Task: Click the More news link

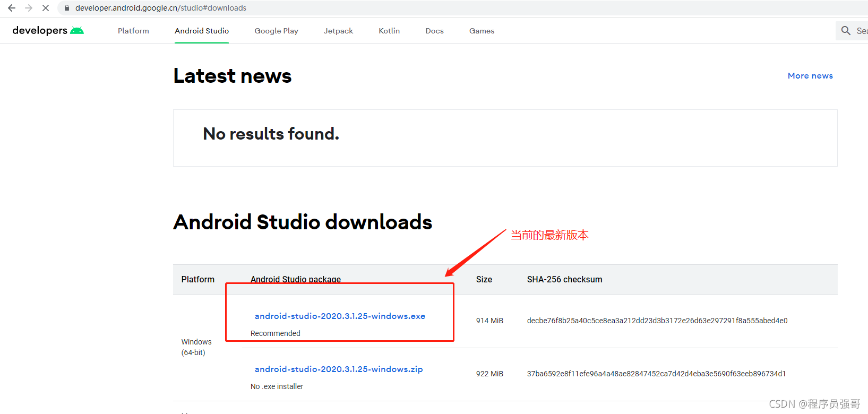Action: [x=810, y=76]
